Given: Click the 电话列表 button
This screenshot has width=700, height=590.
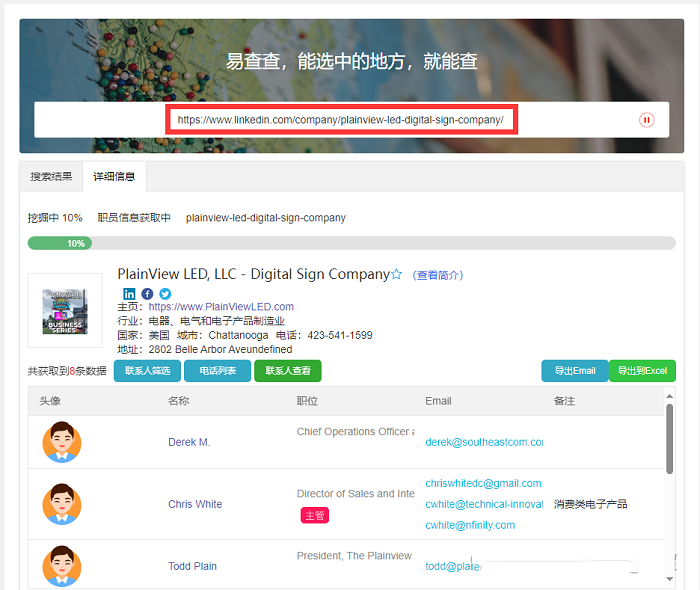Looking at the screenshot, I should [218, 371].
